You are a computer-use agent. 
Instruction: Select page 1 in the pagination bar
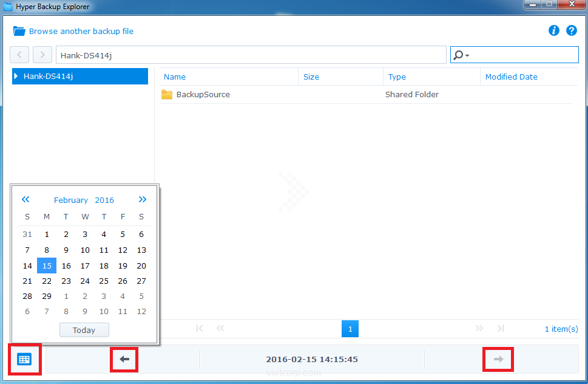coord(350,329)
